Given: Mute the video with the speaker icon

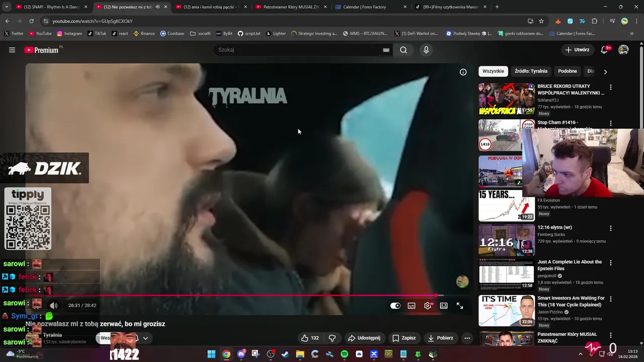Looking at the screenshot, I should click(x=54, y=305).
